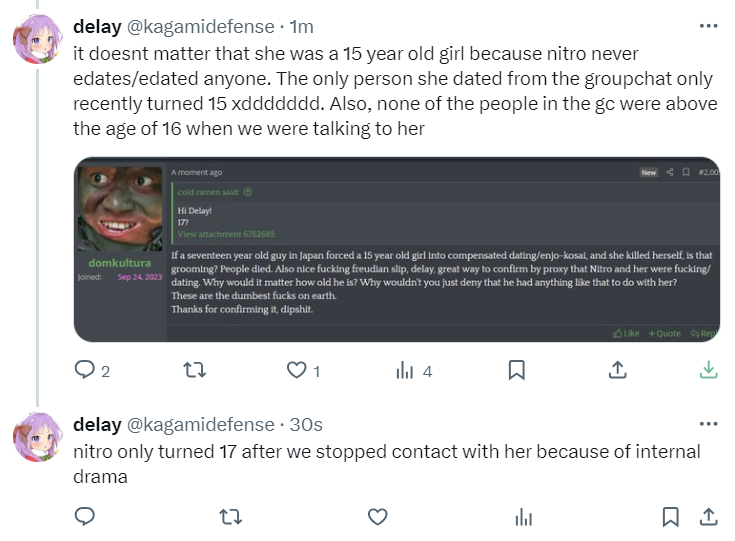
Task: Share the first tweet
Action: coord(618,370)
